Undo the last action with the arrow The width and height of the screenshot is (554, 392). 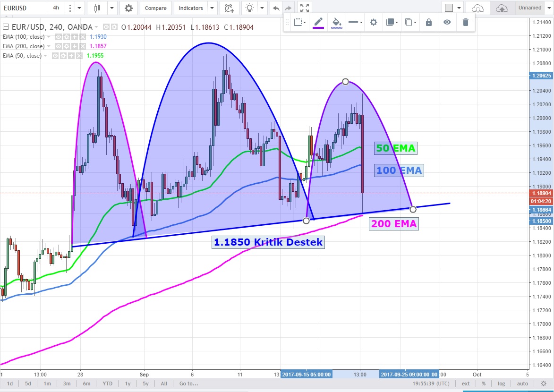pyautogui.click(x=276, y=8)
